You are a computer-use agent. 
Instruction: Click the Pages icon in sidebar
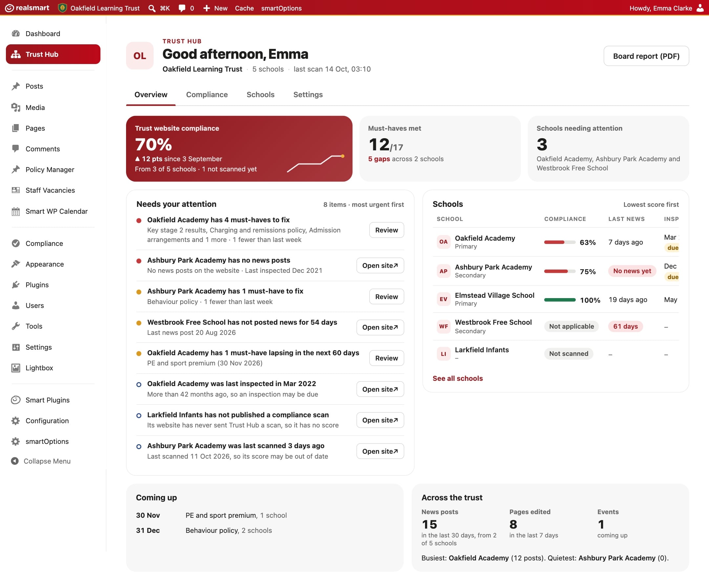15,128
